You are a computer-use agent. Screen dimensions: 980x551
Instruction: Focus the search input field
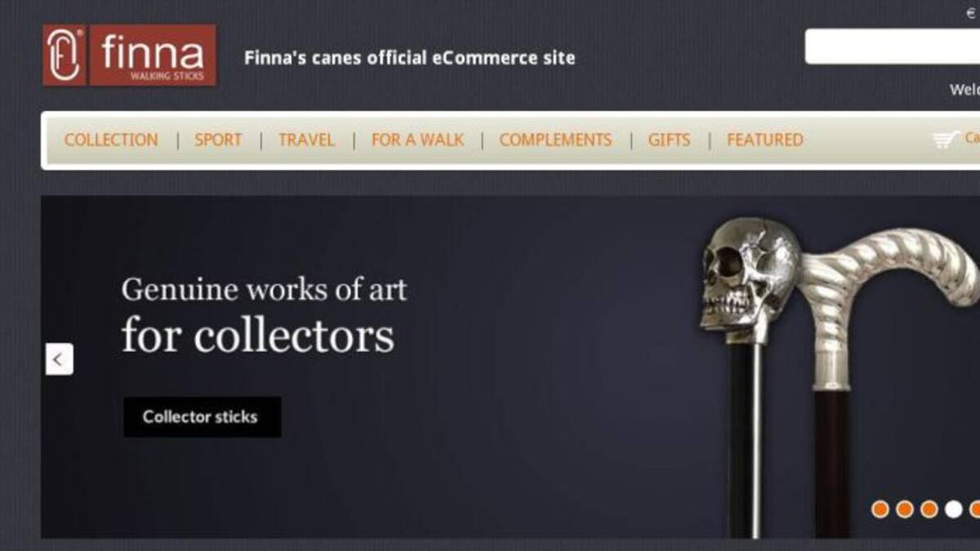(x=893, y=47)
